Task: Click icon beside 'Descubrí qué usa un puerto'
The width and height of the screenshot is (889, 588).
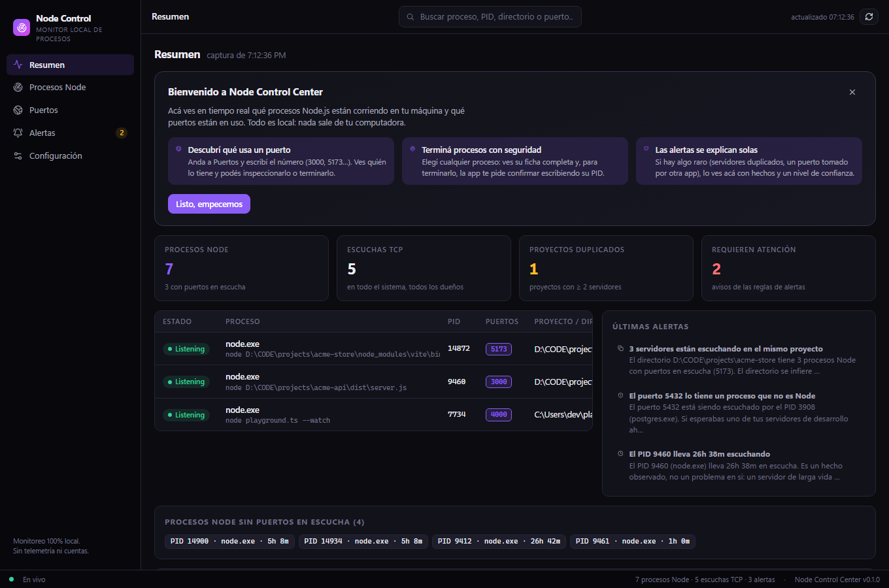Action: point(178,149)
